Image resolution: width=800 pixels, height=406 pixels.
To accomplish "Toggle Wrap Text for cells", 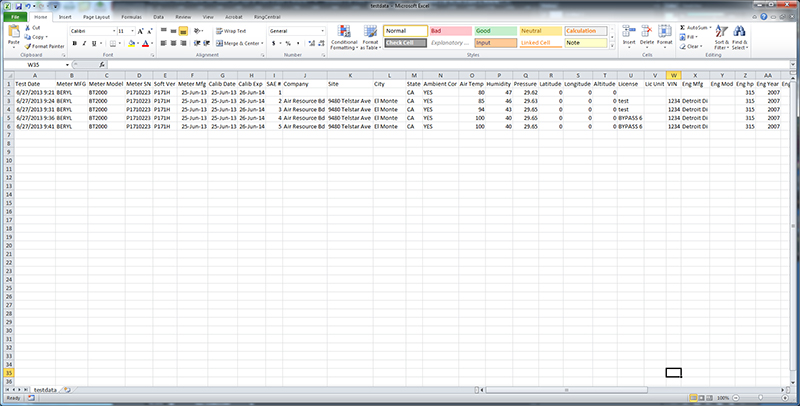I will click(x=232, y=31).
